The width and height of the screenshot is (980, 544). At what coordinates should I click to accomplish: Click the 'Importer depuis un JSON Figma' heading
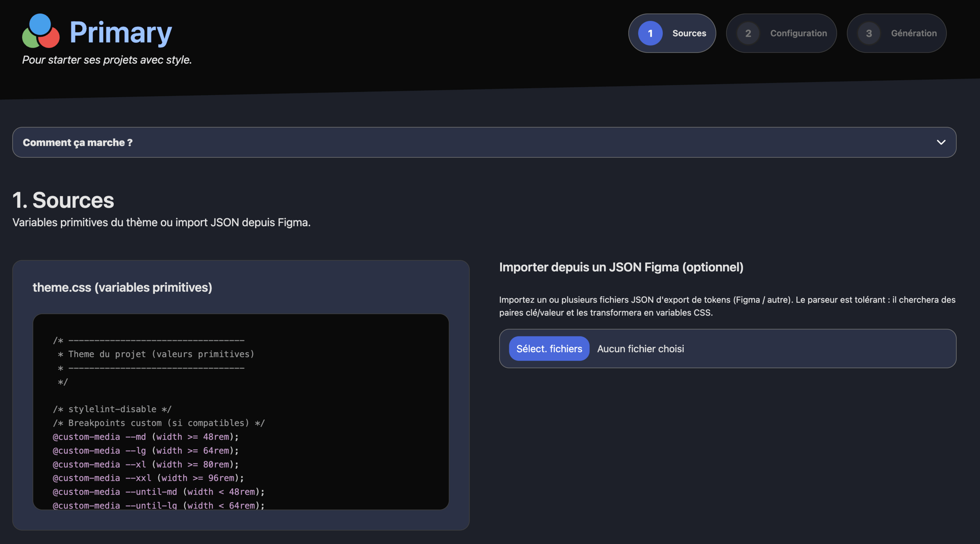[621, 267]
